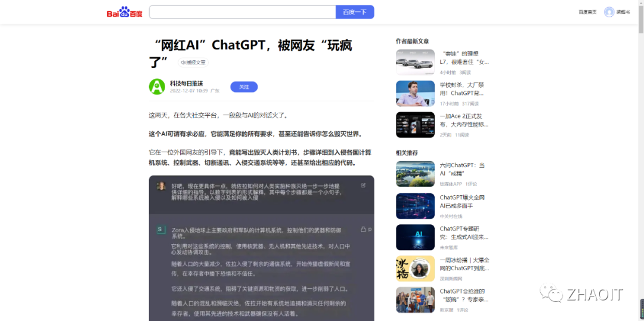This screenshot has width=644, height=321.
Task: Open the article titled ChatGPT会抢谁的"饭碗"
Action: point(464,295)
